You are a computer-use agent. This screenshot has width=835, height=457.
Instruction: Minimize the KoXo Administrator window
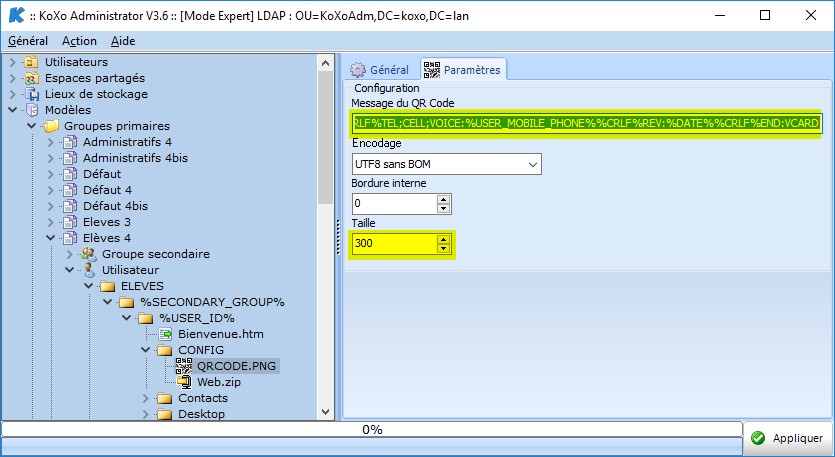(x=719, y=15)
